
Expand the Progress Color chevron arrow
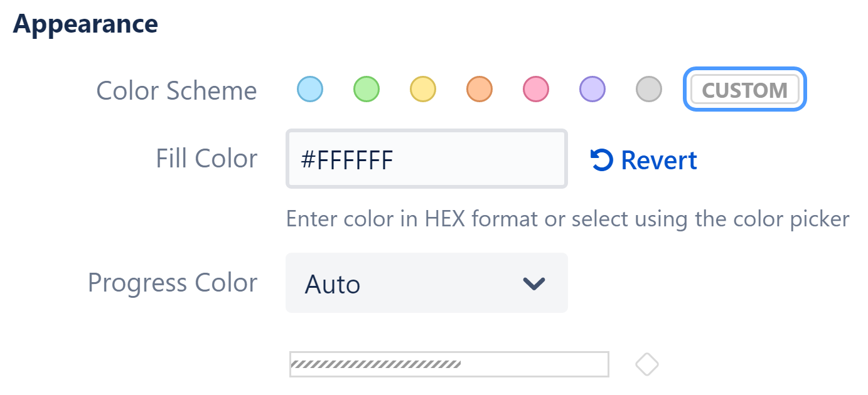[x=534, y=283]
